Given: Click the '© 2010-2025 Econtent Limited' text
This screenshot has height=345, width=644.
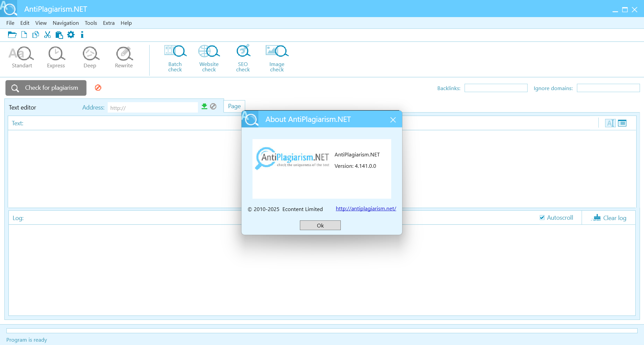Looking at the screenshot, I should [285, 209].
